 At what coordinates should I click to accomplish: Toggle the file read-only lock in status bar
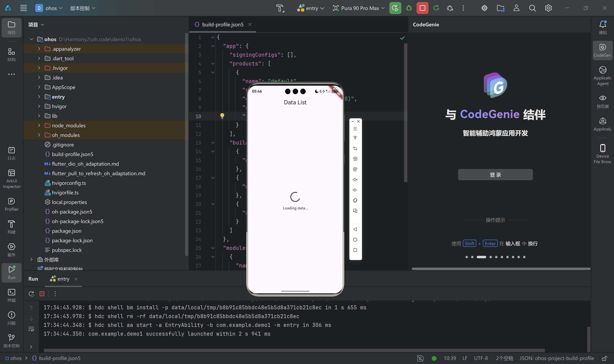coord(604,358)
